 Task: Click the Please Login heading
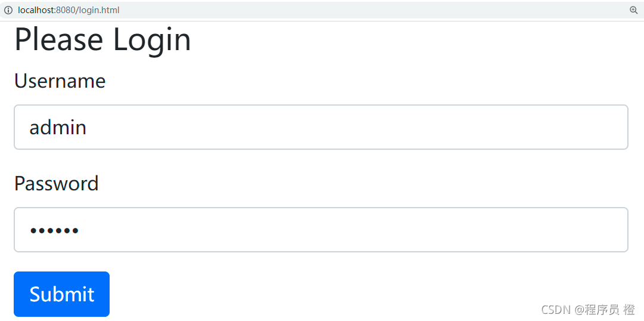click(x=102, y=39)
